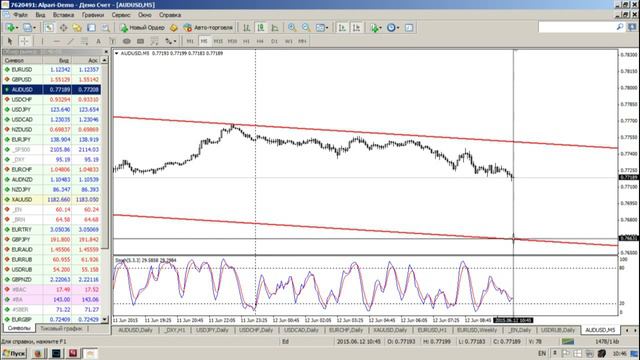
Task: Select the horizontal line tool
Action: coord(57,41)
